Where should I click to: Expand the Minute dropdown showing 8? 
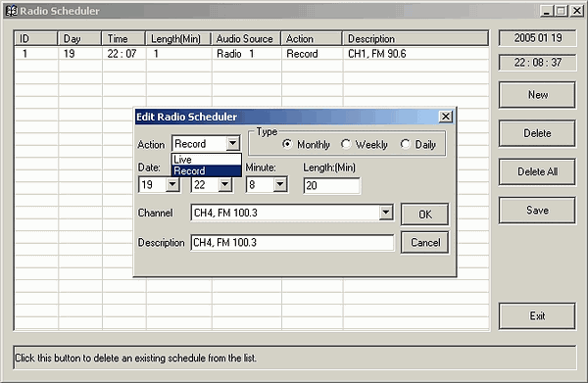[280, 185]
